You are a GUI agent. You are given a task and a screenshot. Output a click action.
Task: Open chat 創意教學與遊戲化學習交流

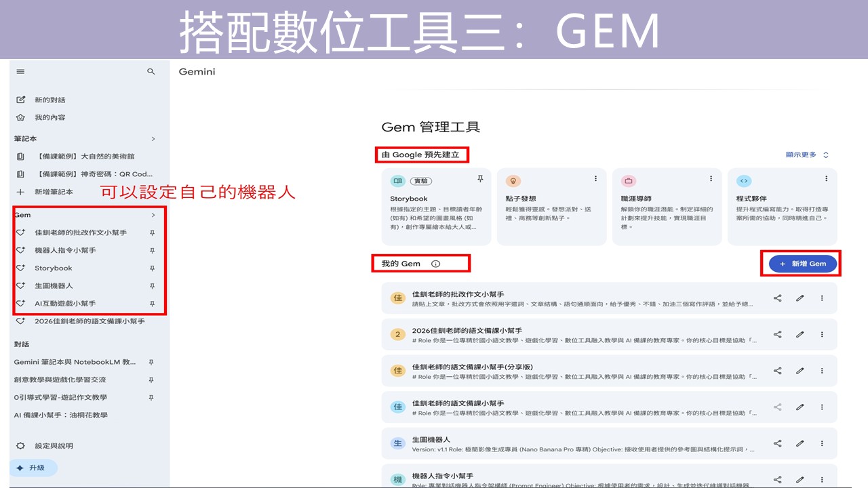[x=60, y=380]
